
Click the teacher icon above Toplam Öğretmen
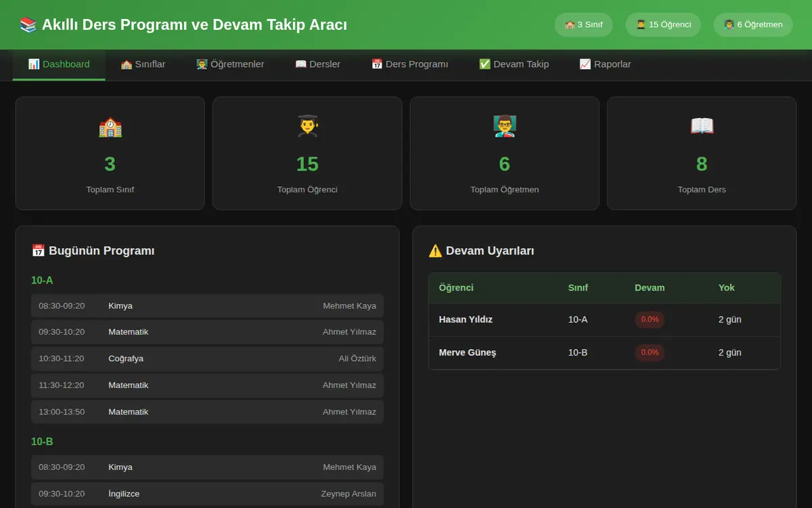coord(505,127)
